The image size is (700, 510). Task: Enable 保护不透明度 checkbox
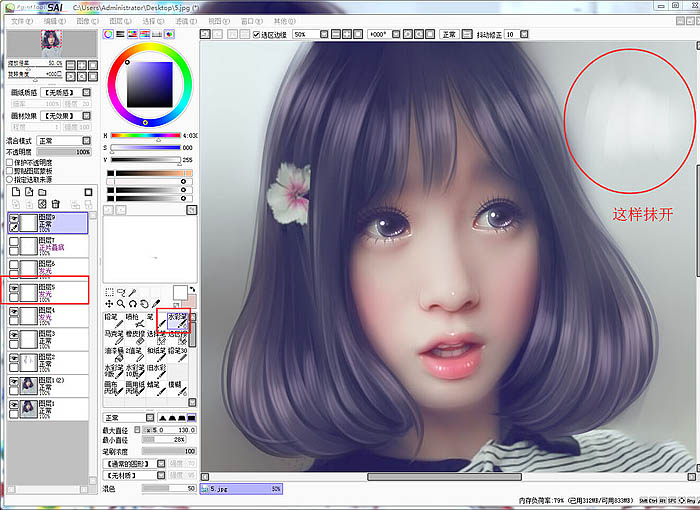click(10, 162)
